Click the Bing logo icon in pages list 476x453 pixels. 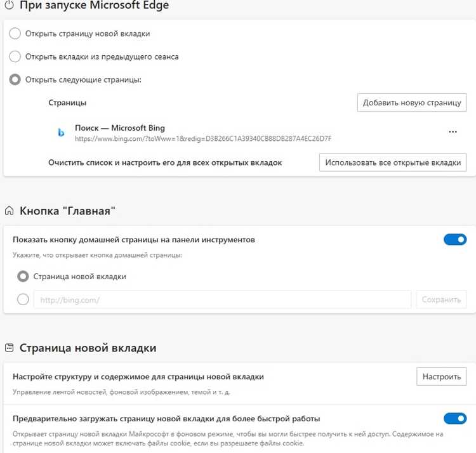(x=61, y=133)
